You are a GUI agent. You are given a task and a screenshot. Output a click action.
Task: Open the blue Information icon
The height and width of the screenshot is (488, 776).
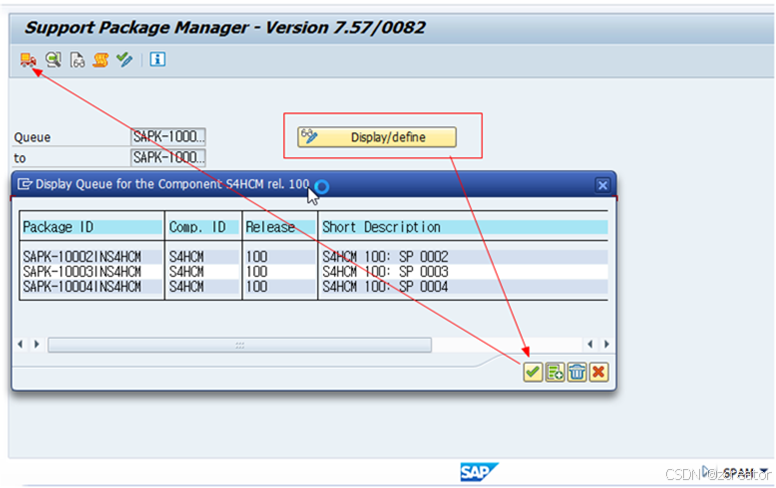point(157,60)
